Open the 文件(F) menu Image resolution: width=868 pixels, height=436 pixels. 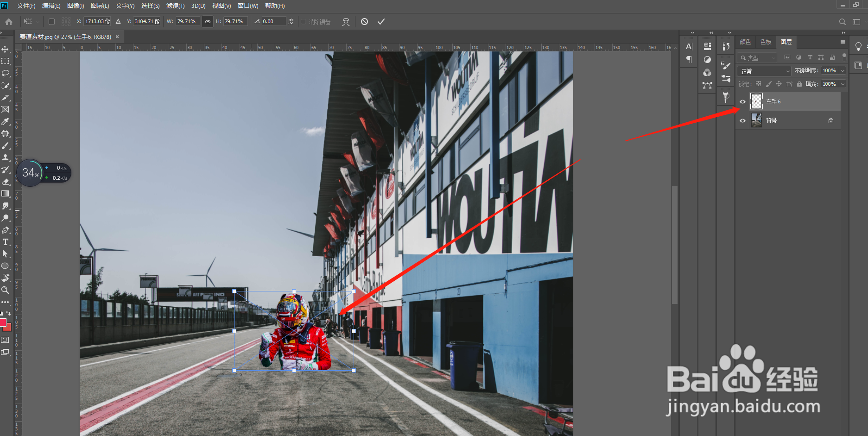click(x=26, y=6)
